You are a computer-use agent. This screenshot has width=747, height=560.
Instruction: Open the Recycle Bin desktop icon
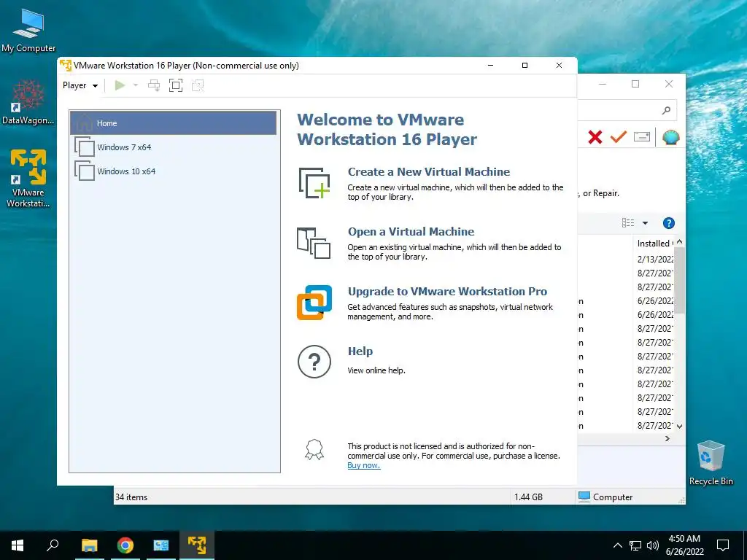click(711, 463)
